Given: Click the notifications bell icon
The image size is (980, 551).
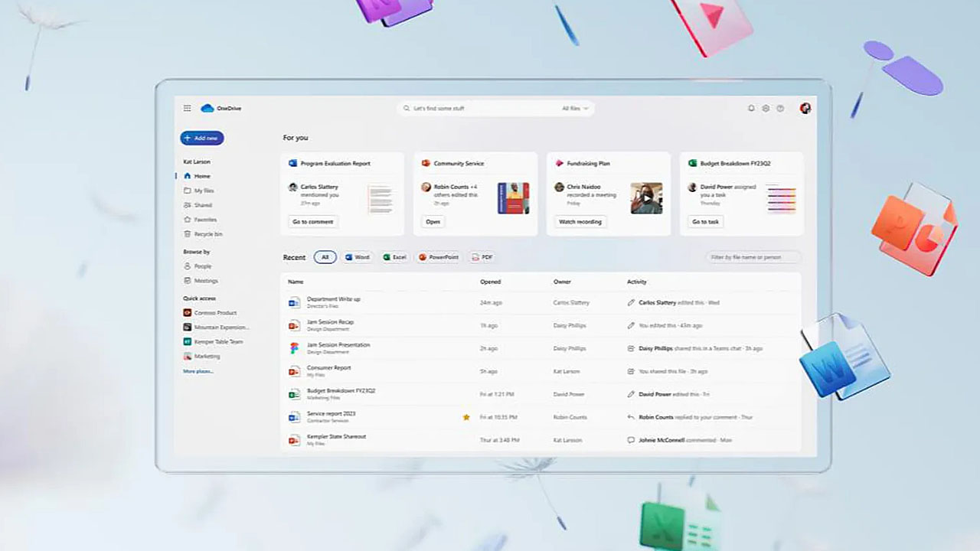Looking at the screenshot, I should pos(751,109).
